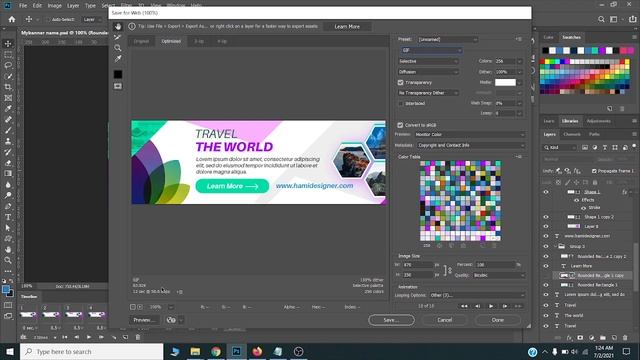Open the Monitor Color preview dropdown
Screen dimensions: 640x360
[469, 135]
